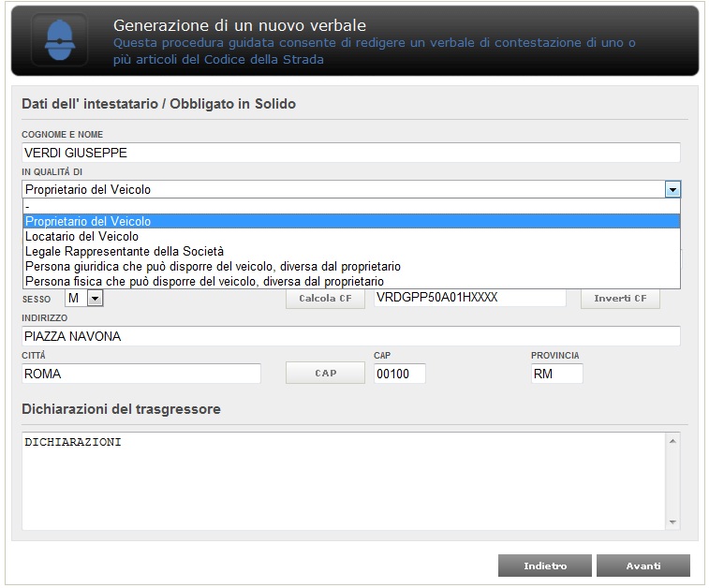
Task: Go back with the Indietro button
Action: coord(545,566)
